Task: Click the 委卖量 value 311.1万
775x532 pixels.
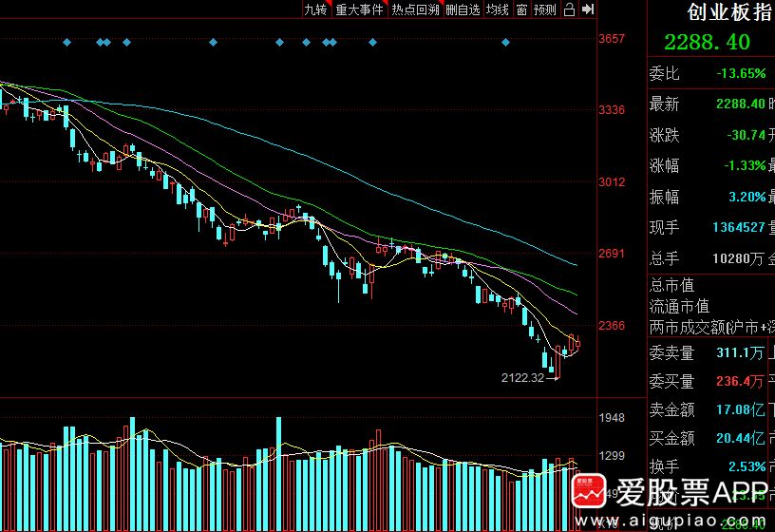Action: point(740,352)
